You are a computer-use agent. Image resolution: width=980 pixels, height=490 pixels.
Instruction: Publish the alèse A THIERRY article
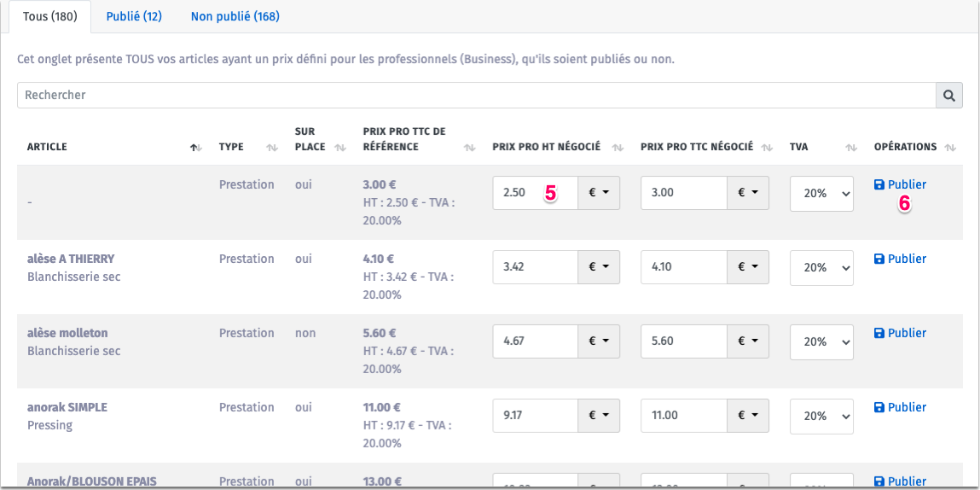click(x=900, y=259)
